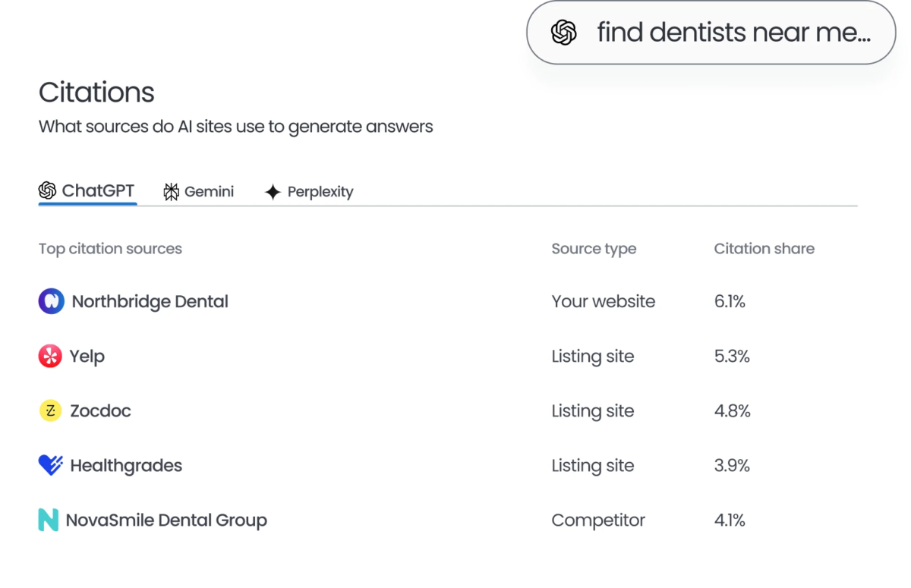The height and width of the screenshot is (588, 911).
Task: Click the 'find dentists near me' search field
Action: [x=733, y=33]
